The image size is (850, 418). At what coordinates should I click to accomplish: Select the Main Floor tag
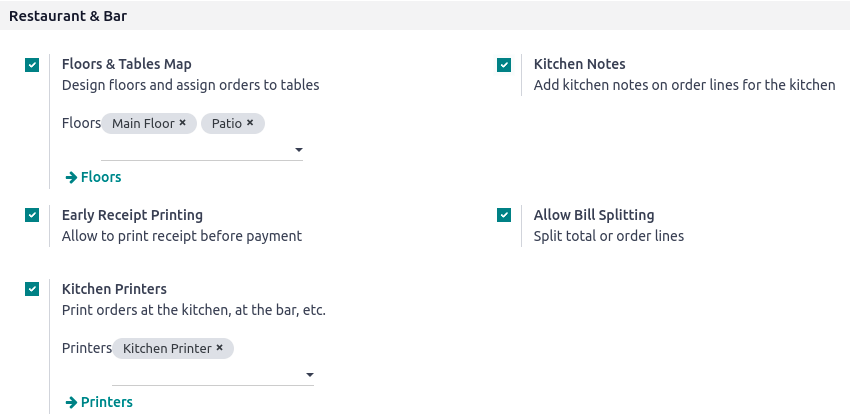pos(142,123)
